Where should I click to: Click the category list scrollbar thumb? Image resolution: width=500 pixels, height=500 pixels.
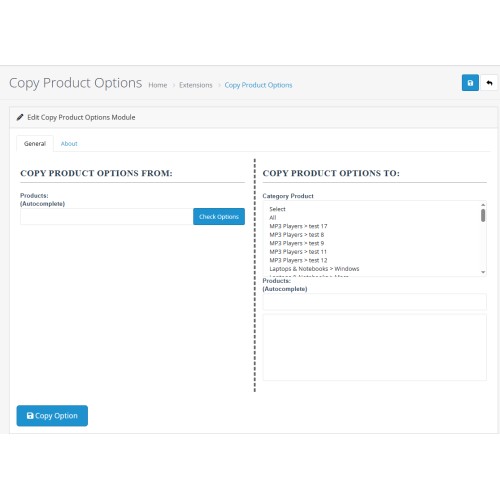483,215
